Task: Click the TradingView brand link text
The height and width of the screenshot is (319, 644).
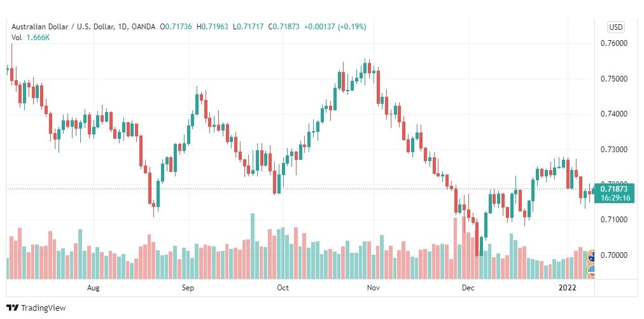Action: click(x=43, y=308)
